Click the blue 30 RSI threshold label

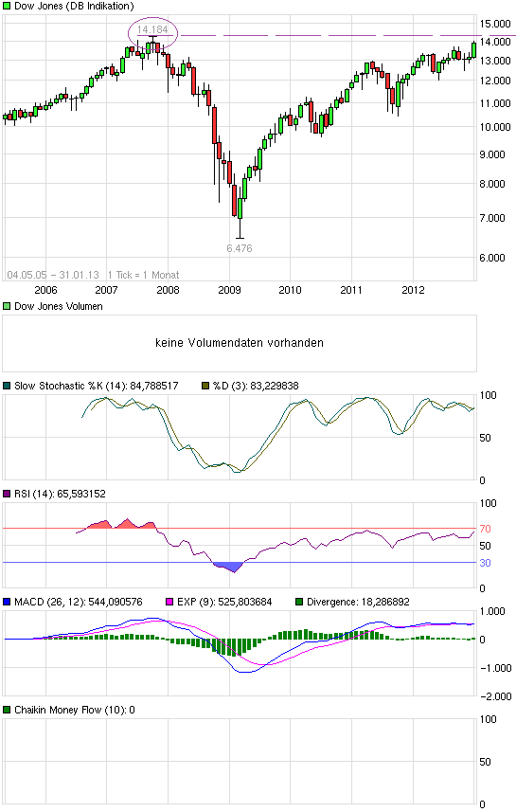pos(485,563)
